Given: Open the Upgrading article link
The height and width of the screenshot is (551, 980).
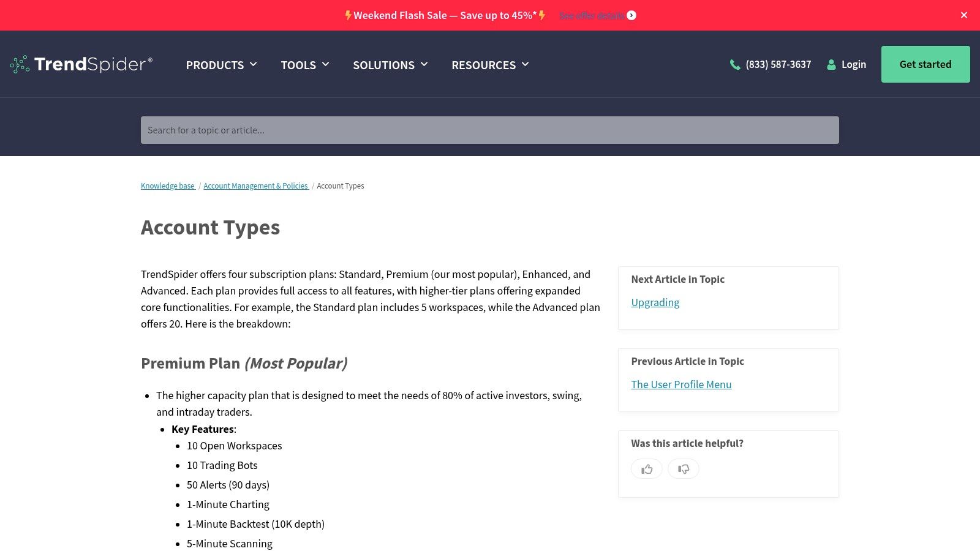Looking at the screenshot, I should [655, 302].
